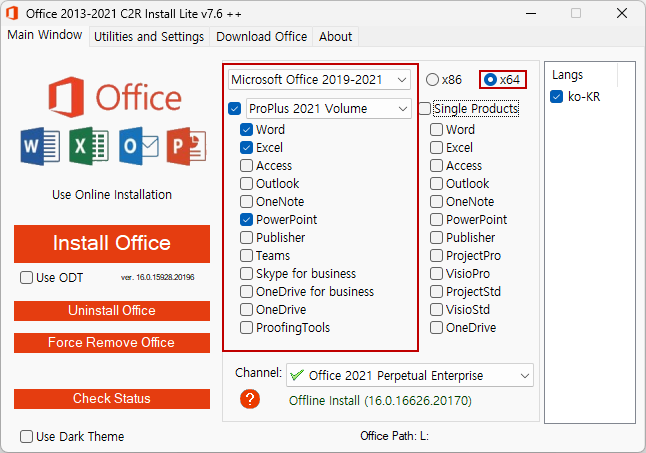
Task: Check PowerPoint under Single Products
Action: [436, 219]
